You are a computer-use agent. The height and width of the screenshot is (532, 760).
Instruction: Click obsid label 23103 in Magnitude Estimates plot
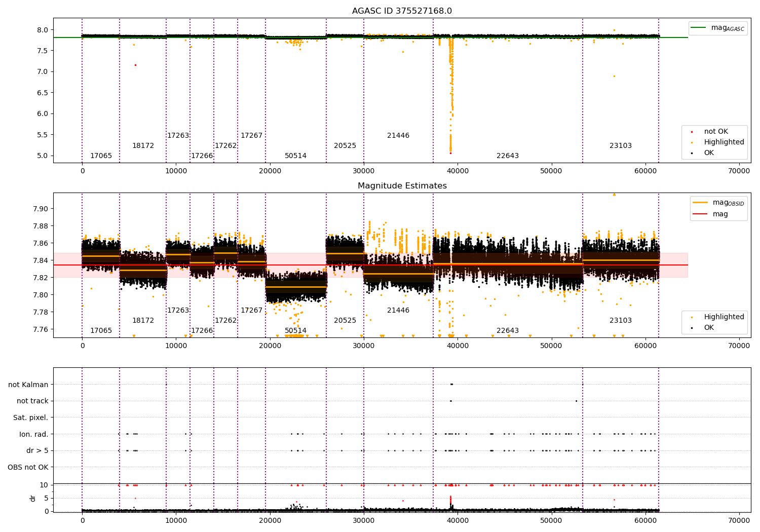point(621,321)
